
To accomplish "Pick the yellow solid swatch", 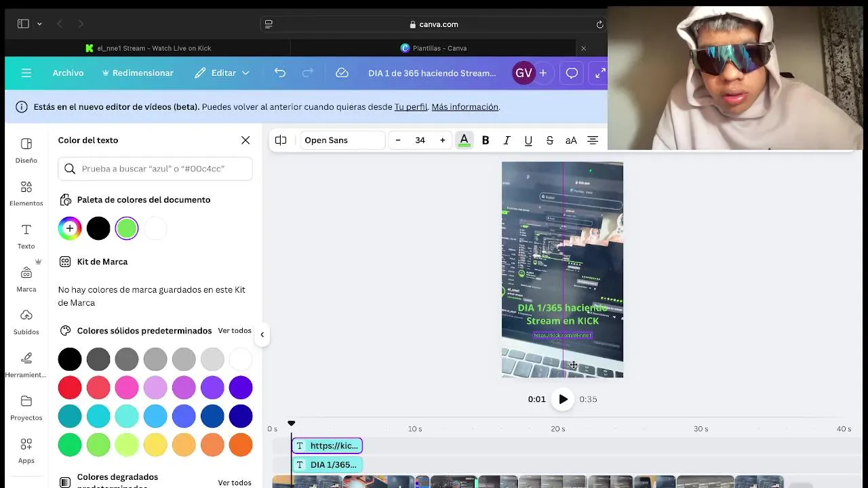I will 155,445.
